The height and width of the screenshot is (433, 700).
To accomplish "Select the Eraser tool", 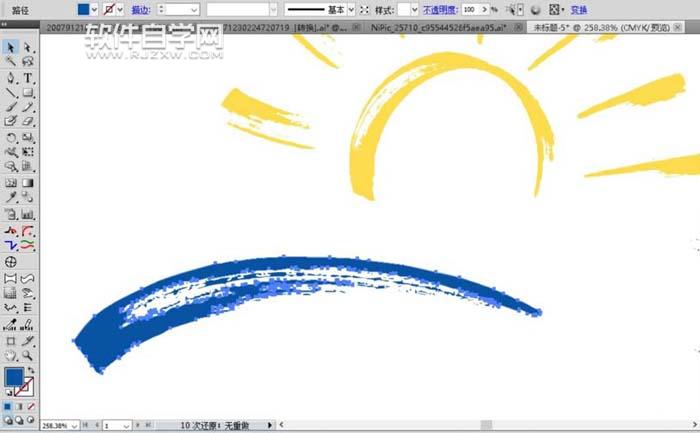I will pos(27,122).
